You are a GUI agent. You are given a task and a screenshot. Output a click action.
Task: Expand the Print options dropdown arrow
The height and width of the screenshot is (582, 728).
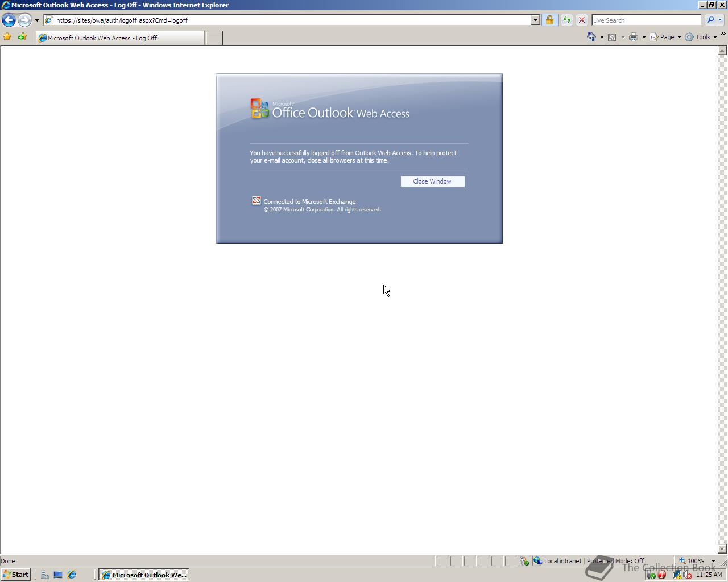644,38
